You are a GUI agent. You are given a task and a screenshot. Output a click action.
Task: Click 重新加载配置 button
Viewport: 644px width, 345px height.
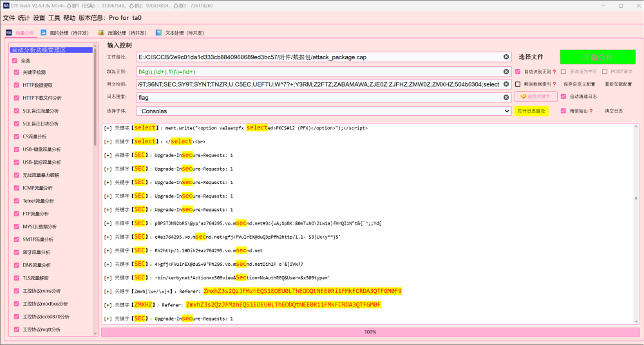point(618,84)
